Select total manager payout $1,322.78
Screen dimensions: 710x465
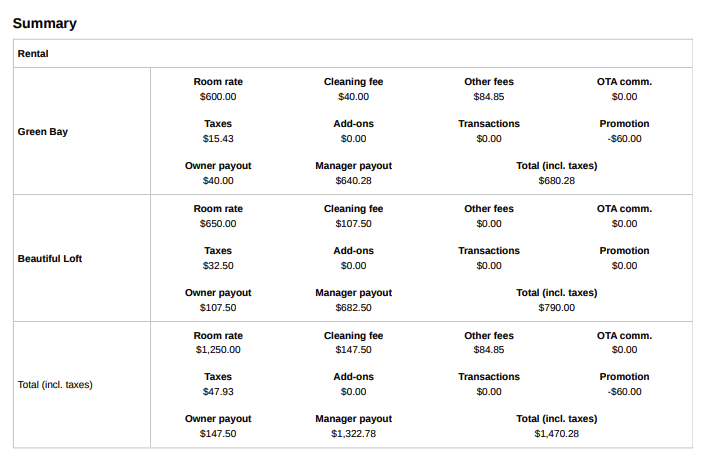coord(353,434)
